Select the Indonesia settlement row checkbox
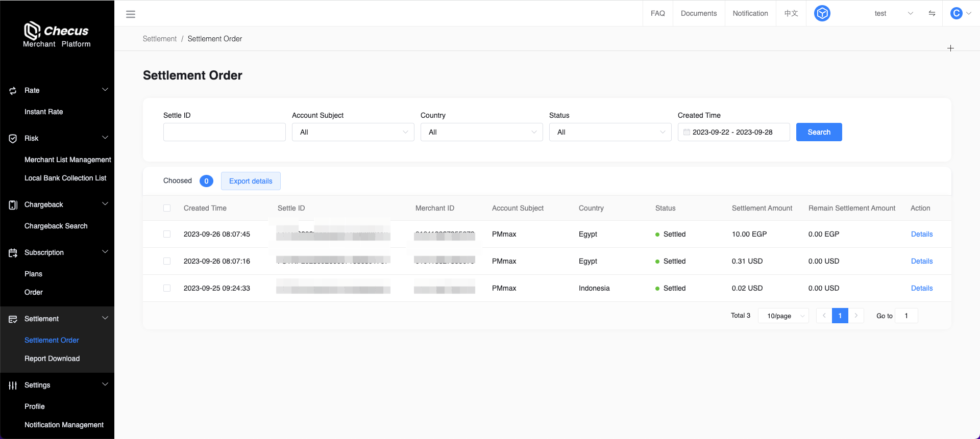The image size is (980, 439). [x=167, y=288]
